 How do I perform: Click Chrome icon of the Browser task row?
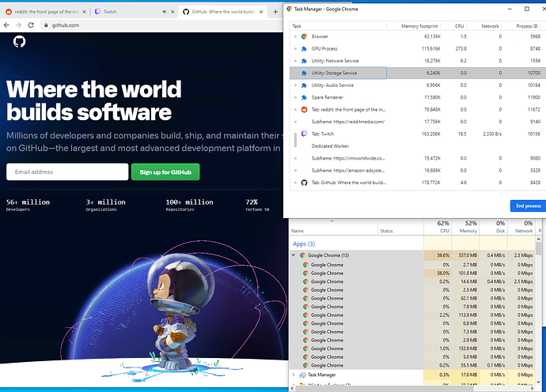click(304, 36)
